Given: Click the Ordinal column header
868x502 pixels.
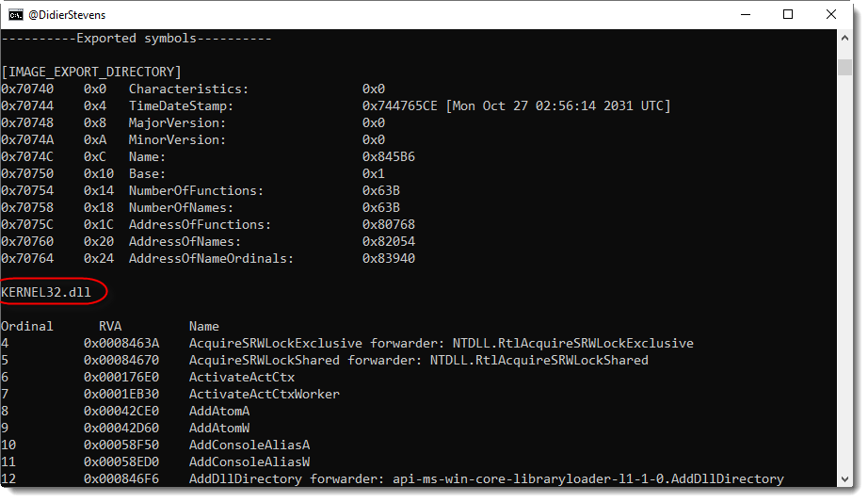Looking at the screenshot, I should 27,326.
